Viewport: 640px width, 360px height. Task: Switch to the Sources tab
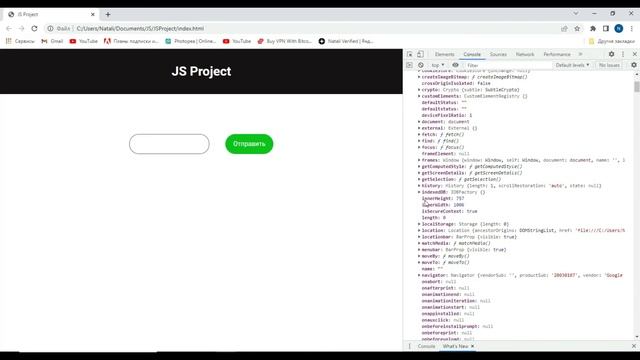coord(498,54)
